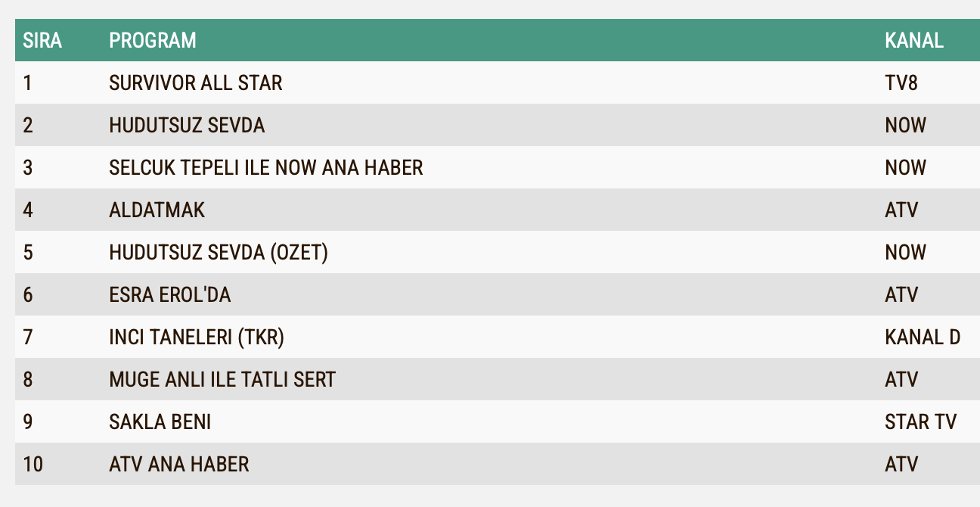Viewport: 980px width, 507px height.
Task: Select SELCUK TEPELI ILE NOW ANA HABER
Action: (265, 167)
